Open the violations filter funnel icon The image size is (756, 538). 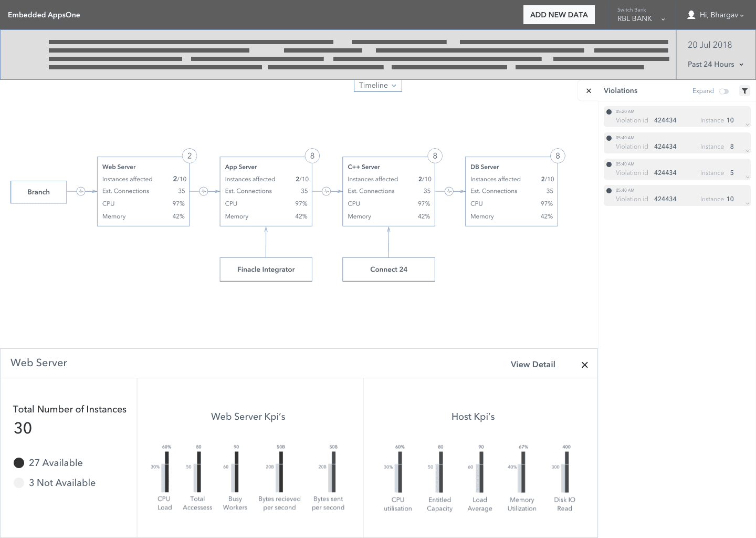pyautogui.click(x=744, y=91)
